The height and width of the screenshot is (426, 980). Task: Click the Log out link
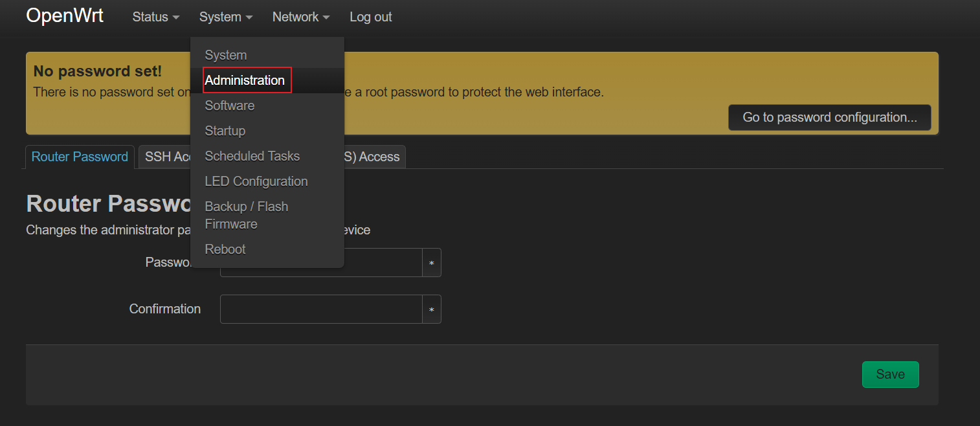pyautogui.click(x=370, y=17)
